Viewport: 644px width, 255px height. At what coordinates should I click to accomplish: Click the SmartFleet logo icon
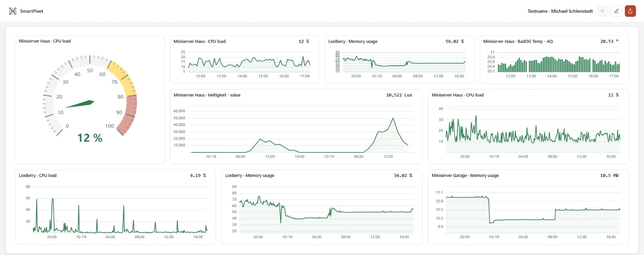click(13, 11)
